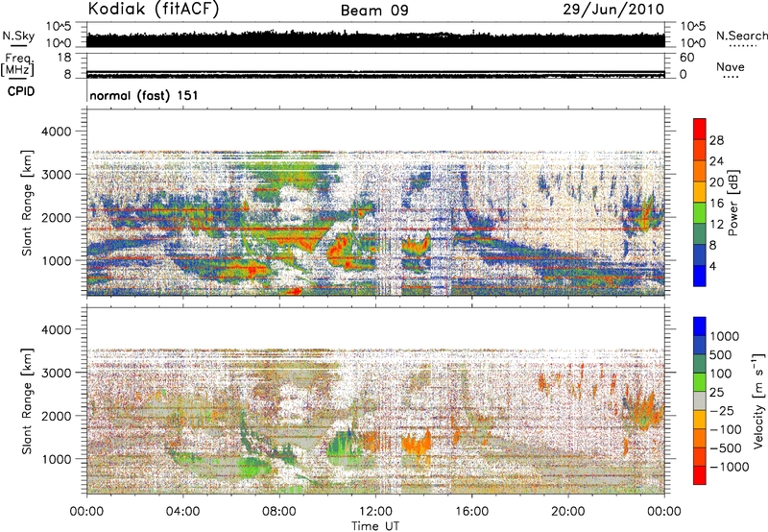Pick the blue 4–8 dB power swatch
Image resolution: width=768 pixels, height=532 pixels.
[x=700, y=254]
